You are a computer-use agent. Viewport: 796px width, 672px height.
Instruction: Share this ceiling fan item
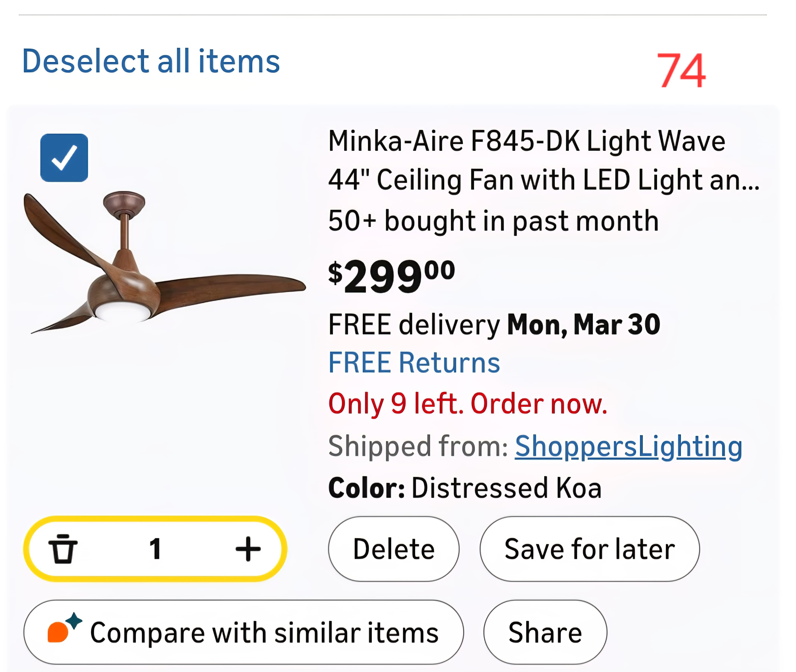point(545,633)
